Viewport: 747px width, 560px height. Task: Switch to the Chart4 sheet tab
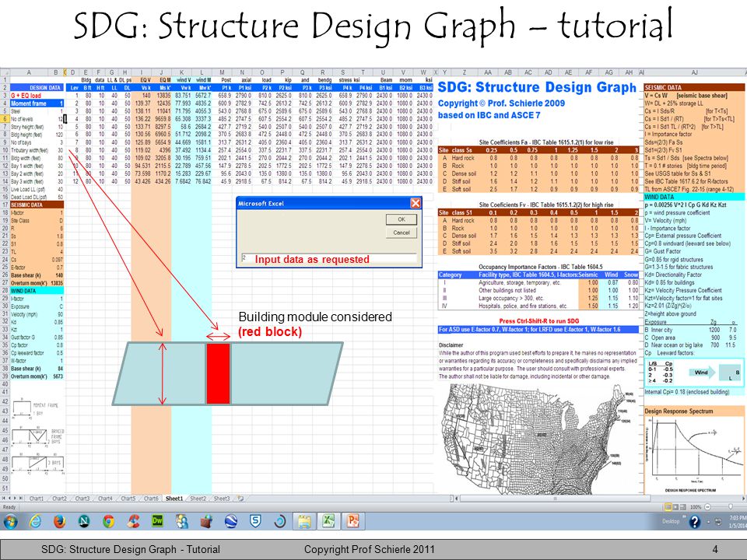105,499
